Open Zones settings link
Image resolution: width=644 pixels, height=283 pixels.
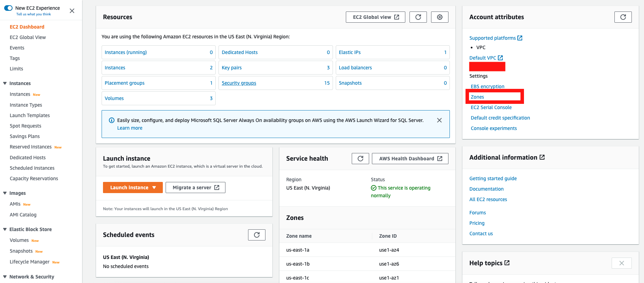[477, 97]
